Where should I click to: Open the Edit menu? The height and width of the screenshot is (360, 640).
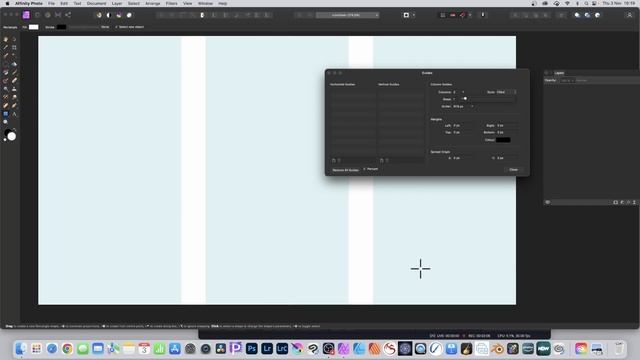64,3
